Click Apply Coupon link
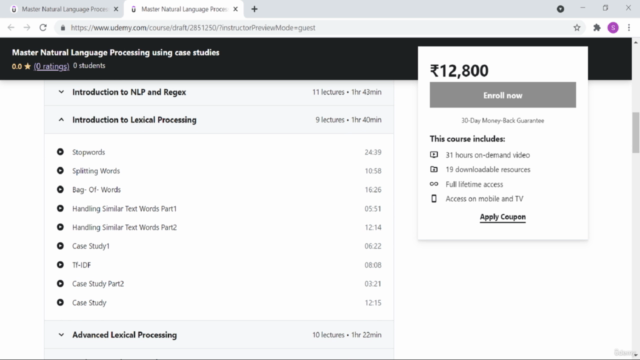This screenshot has width=640, height=360. tap(502, 217)
